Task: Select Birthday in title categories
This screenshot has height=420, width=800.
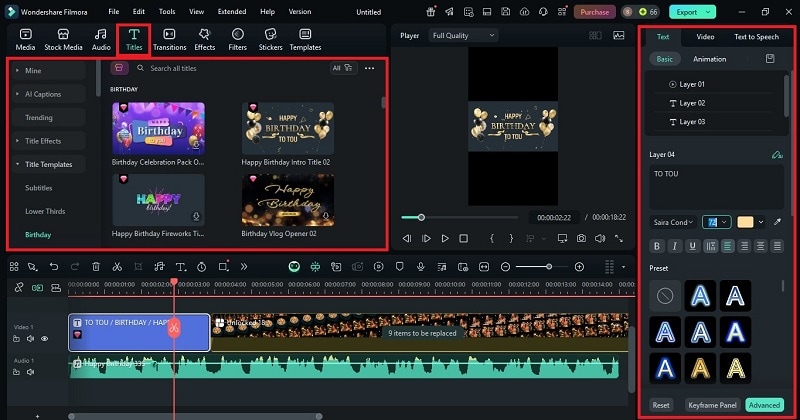Action: point(38,235)
